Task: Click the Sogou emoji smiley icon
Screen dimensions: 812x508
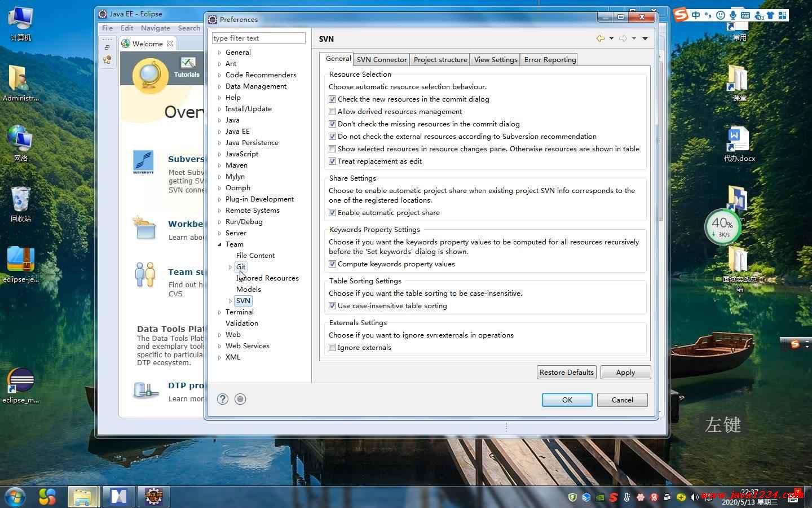Action: [x=721, y=15]
